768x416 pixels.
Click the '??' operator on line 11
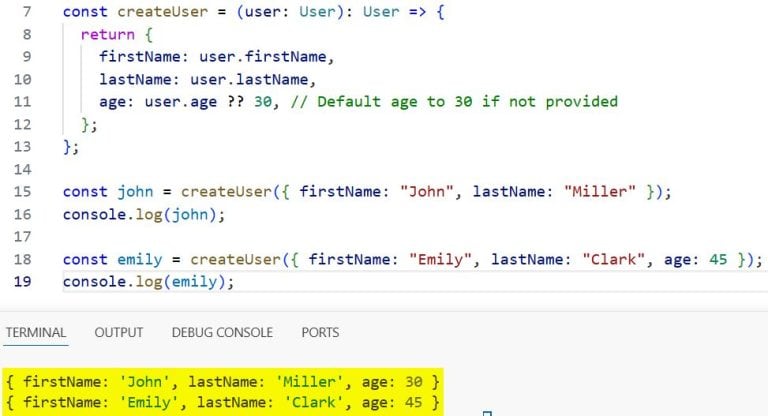(235, 101)
